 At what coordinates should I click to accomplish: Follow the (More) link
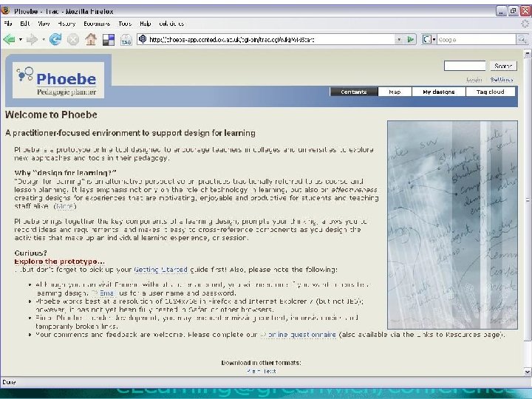65,206
